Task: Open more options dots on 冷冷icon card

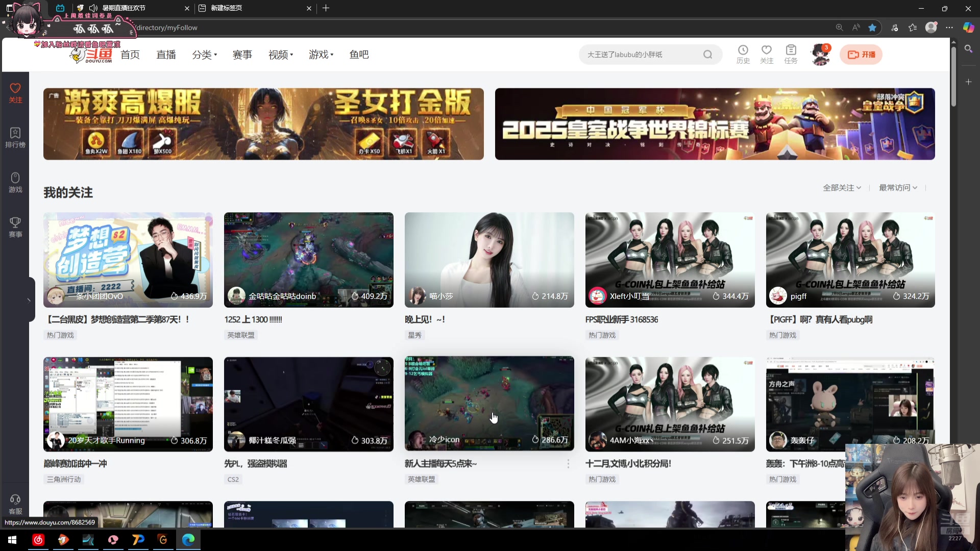Action: pos(568,464)
